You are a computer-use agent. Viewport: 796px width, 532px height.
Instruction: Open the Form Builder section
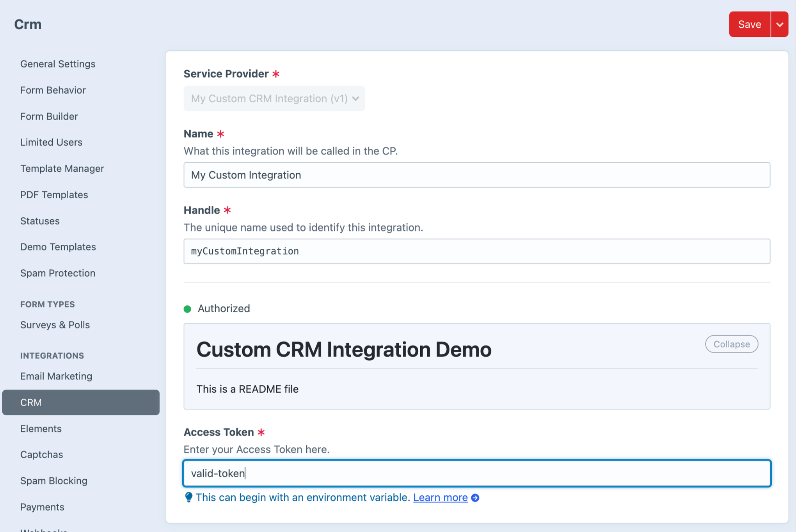coord(49,116)
